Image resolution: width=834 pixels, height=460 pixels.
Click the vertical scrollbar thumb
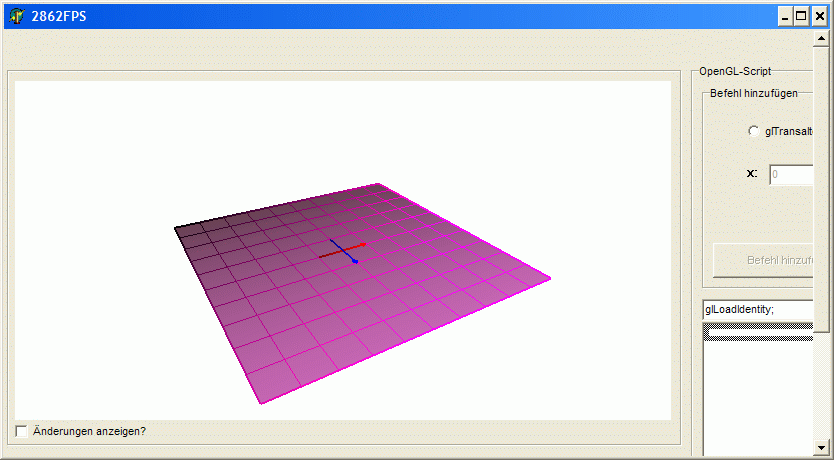821,190
